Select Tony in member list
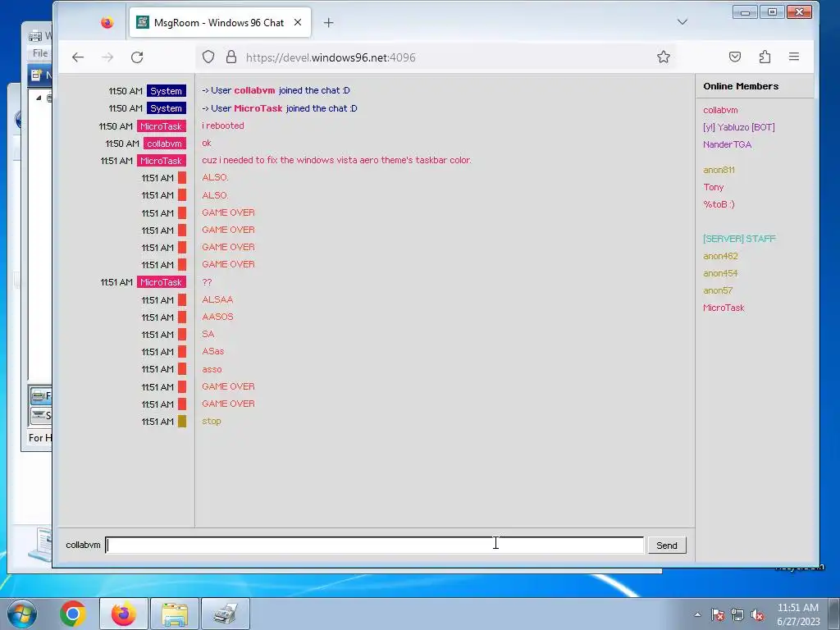Image resolution: width=840 pixels, height=630 pixels. click(713, 187)
